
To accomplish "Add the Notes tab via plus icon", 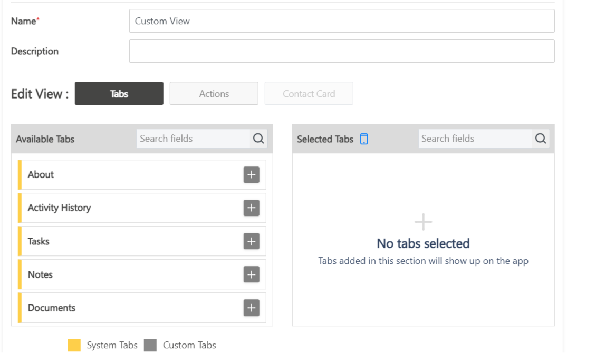I will pyautogui.click(x=251, y=274).
